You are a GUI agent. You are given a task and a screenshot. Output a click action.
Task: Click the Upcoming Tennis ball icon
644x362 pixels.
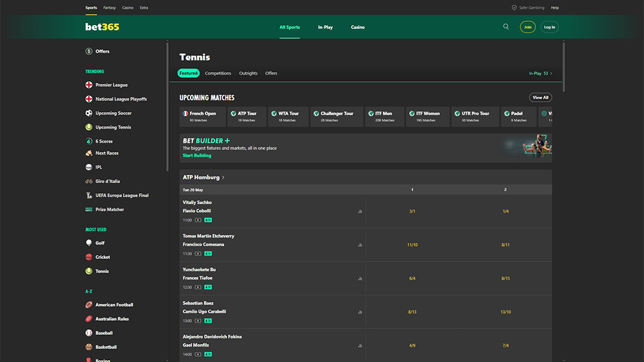click(x=89, y=127)
